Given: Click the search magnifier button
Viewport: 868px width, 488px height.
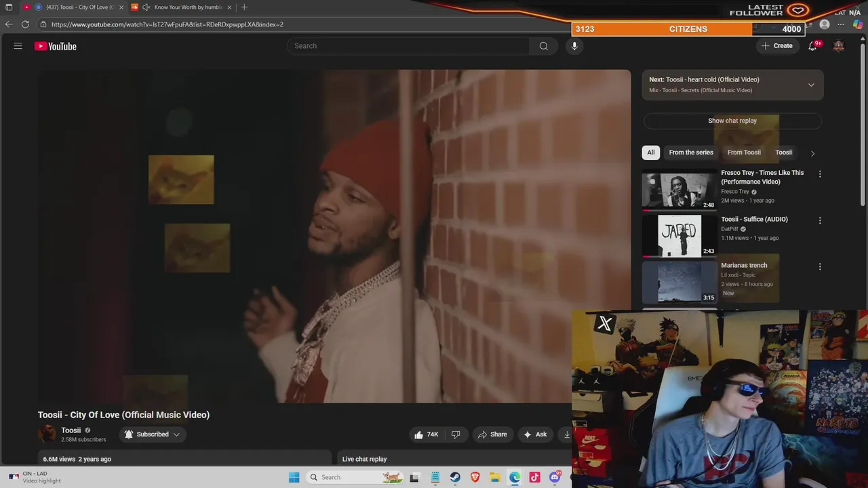Looking at the screenshot, I should coord(544,46).
